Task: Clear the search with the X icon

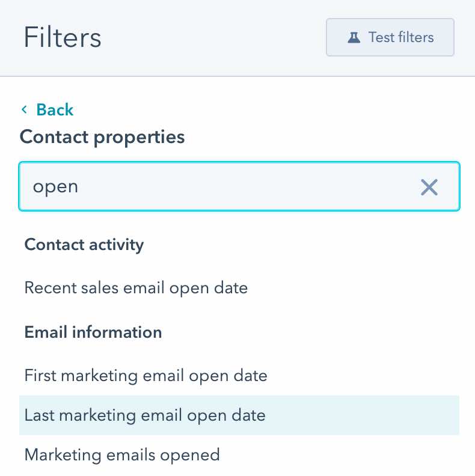Action: click(429, 187)
